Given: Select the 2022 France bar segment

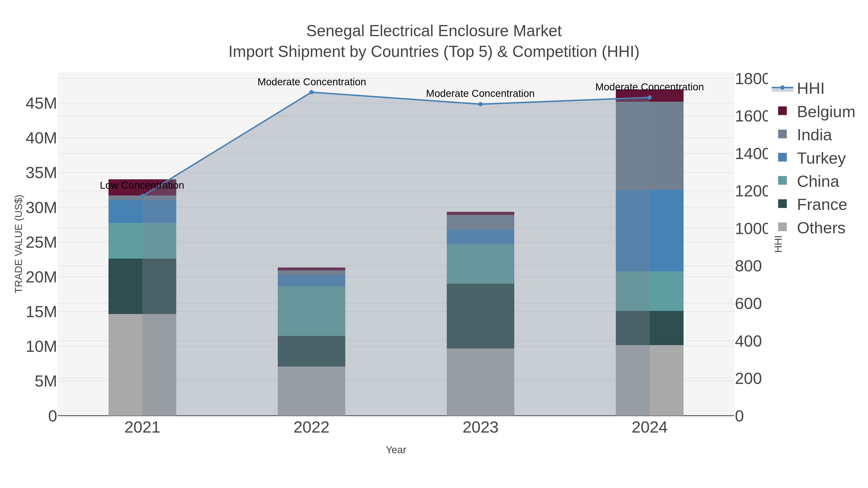Looking at the screenshot, I should pos(311,351).
